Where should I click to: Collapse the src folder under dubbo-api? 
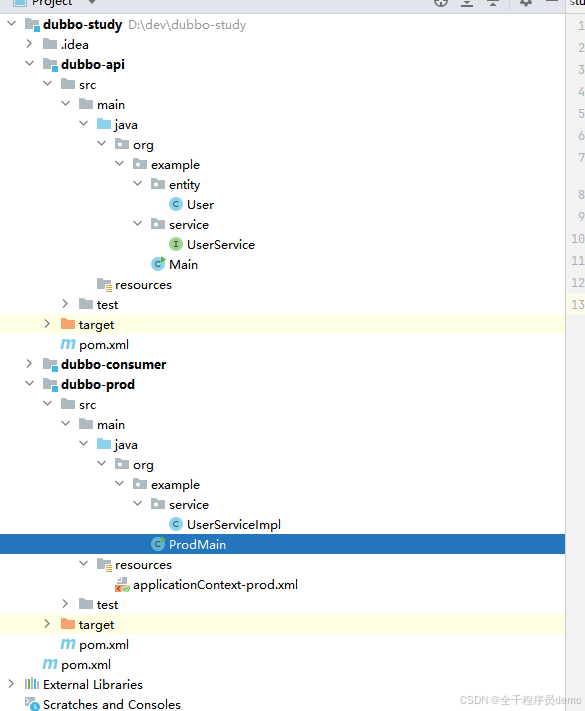pyautogui.click(x=48, y=83)
